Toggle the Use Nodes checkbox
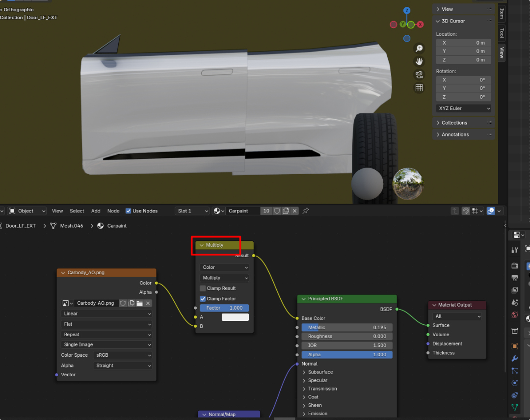 (129, 211)
